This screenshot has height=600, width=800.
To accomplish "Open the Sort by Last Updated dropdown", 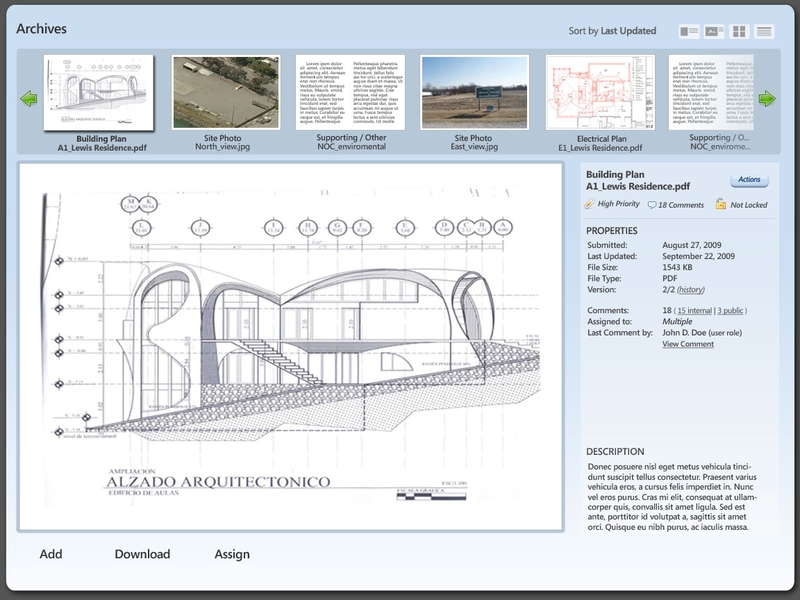I will [612, 31].
